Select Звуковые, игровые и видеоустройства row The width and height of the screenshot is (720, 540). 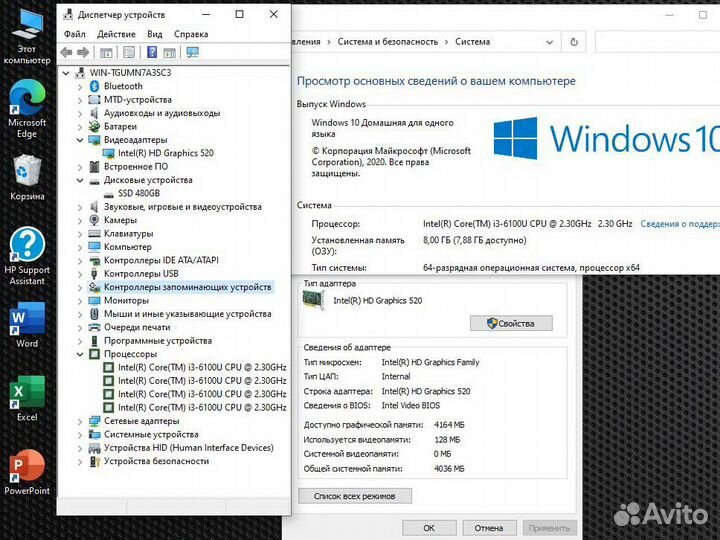183,207
